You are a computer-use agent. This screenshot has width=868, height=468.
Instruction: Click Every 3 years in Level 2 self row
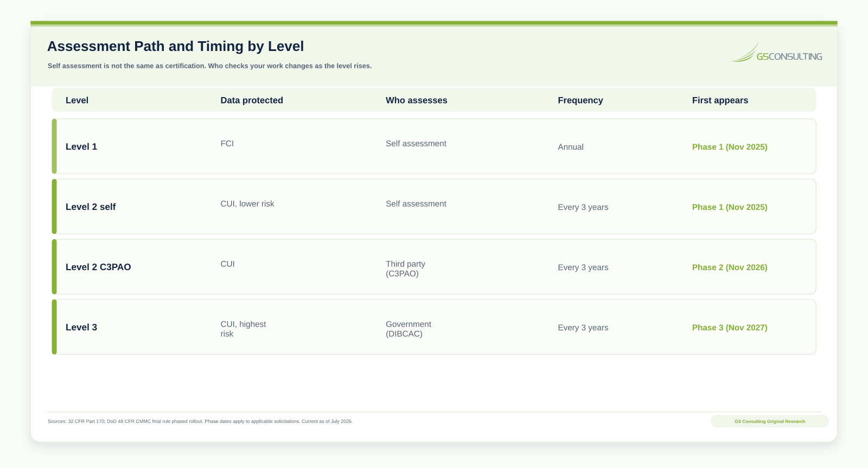click(x=583, y=207)
